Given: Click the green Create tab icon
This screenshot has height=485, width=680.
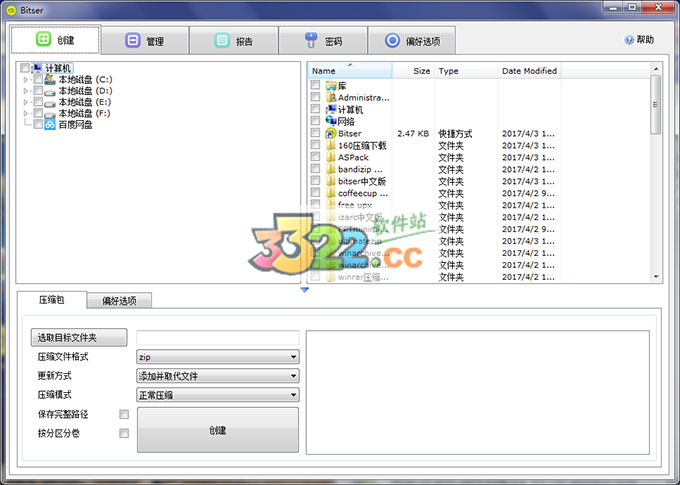Looking at the screenshot, I should point(43,39).
